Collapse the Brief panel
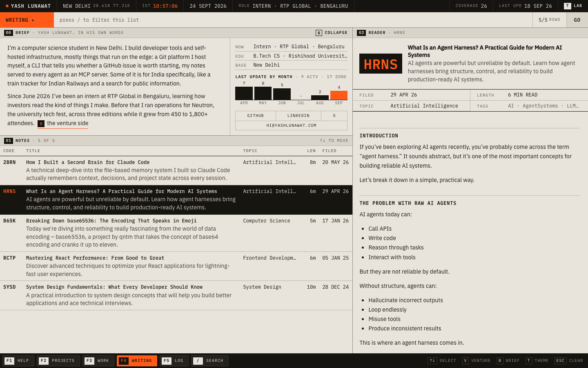Viewport: 588px width, 368px height. (332, 33)
